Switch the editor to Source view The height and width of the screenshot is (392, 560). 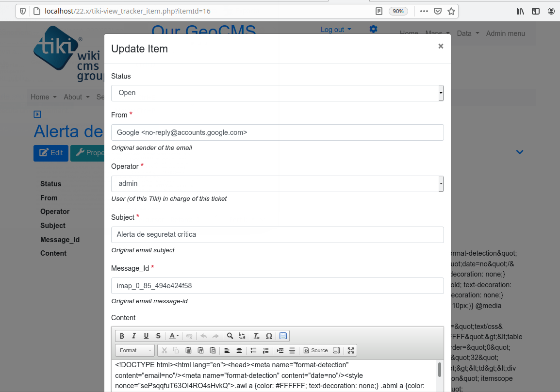pos(315,351)
